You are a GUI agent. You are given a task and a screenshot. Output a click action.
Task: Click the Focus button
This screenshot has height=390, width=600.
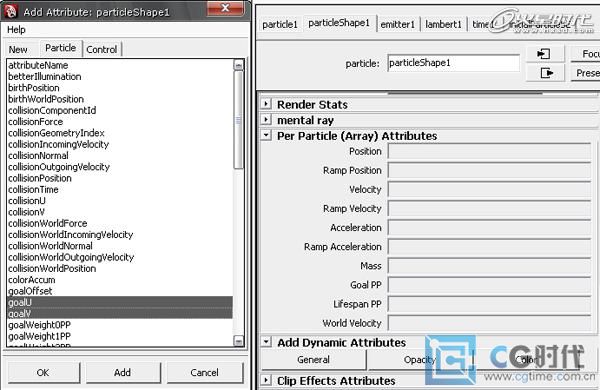[585, 54]
